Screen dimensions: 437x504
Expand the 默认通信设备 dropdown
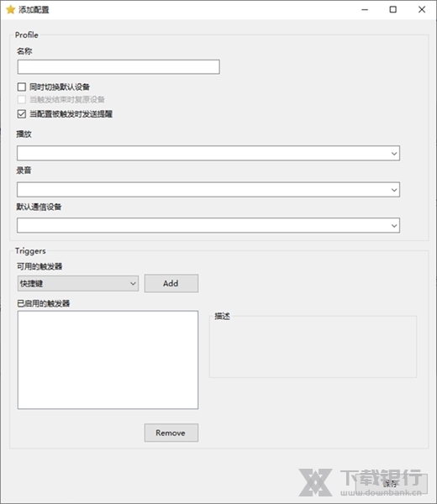click(x=208, y=225)
